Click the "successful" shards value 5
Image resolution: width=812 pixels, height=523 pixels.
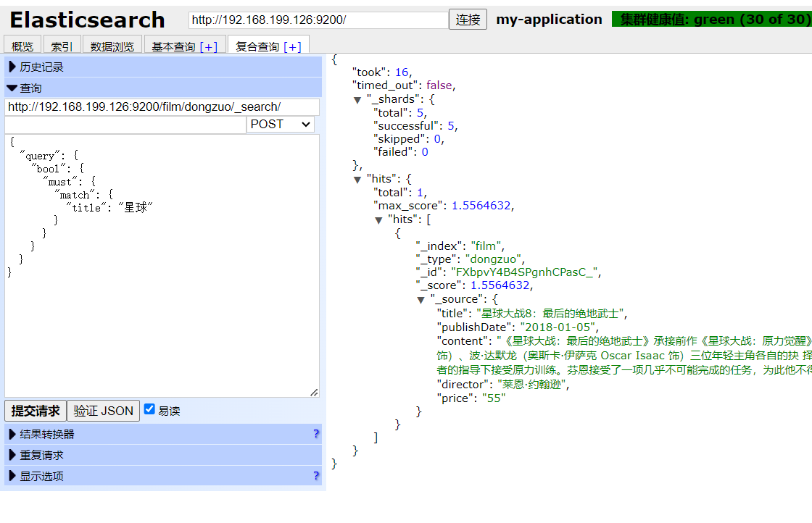tap(451, 126)
